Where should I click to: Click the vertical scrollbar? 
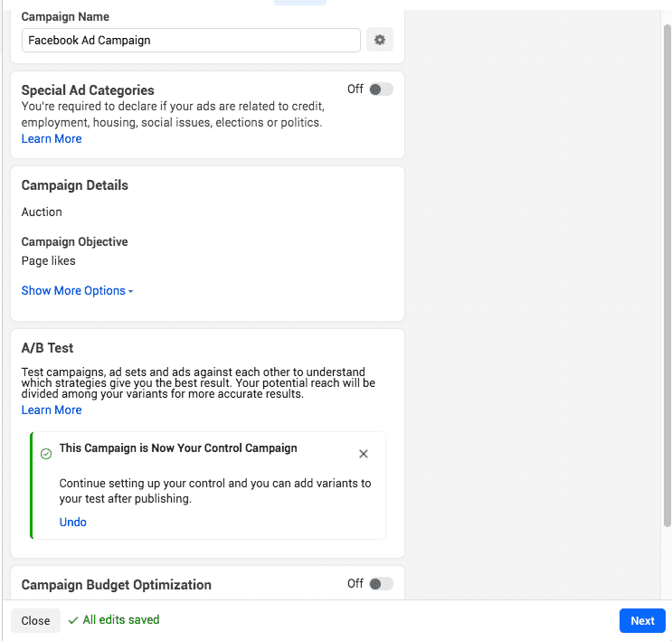667,271
